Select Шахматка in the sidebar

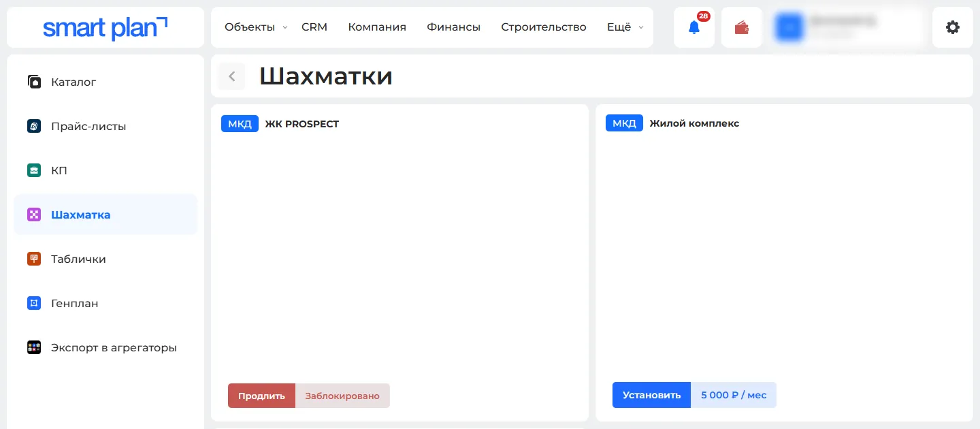pyautogui.click(x=105, y=214)
